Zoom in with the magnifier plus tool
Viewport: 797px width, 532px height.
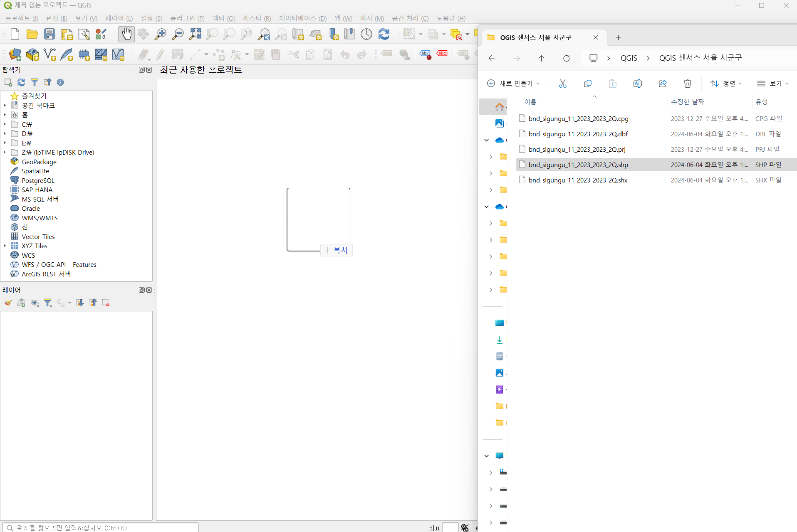tap(160, 34)
